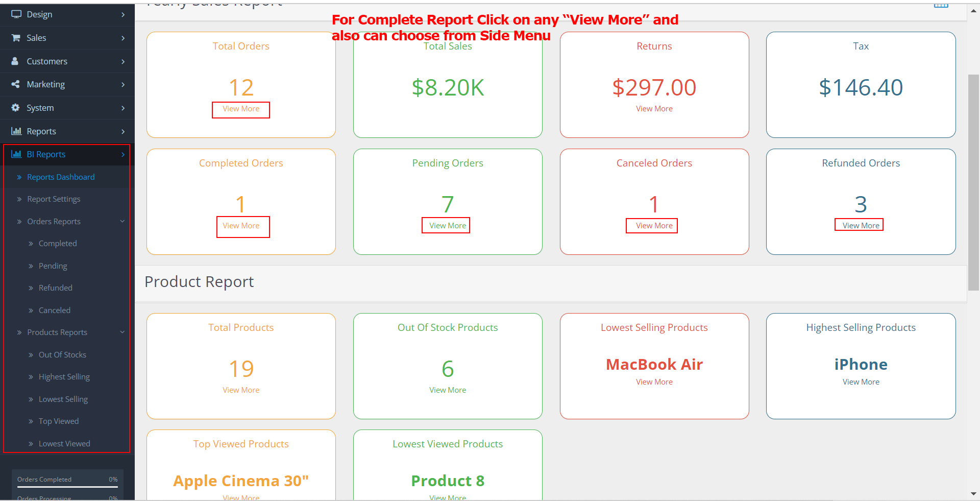Click View More under Pending Orders
The image size is (980, 501).
point(448,226)
